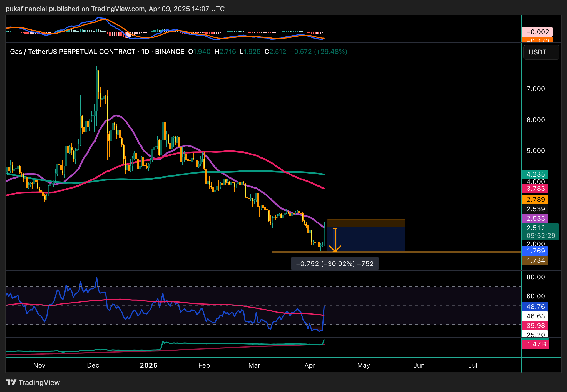Click the current price 2.512 countdown label
The height and width of the screenshot is (392, 567).
click(540, 232)
